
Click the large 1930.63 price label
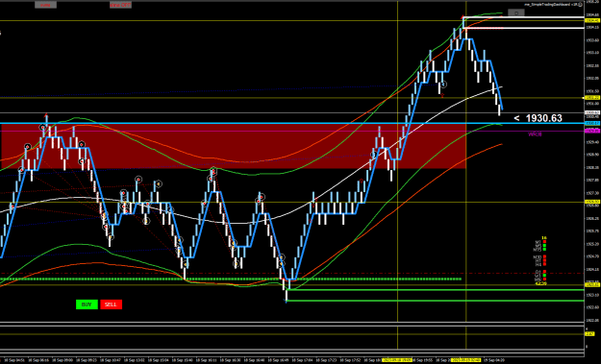click(x=538, y=118)
